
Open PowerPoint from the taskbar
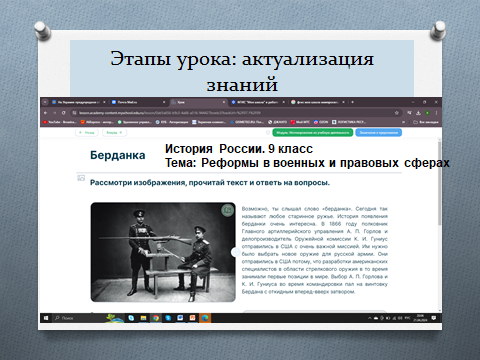[193, 318]
